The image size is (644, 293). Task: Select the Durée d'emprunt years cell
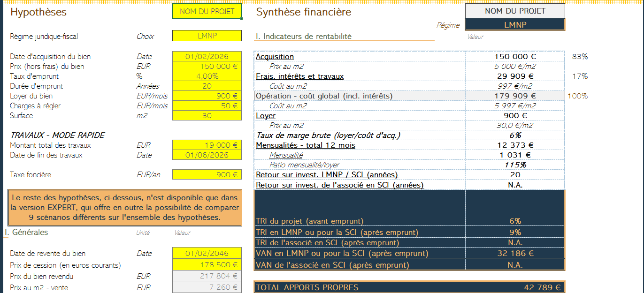coord(207,86)
